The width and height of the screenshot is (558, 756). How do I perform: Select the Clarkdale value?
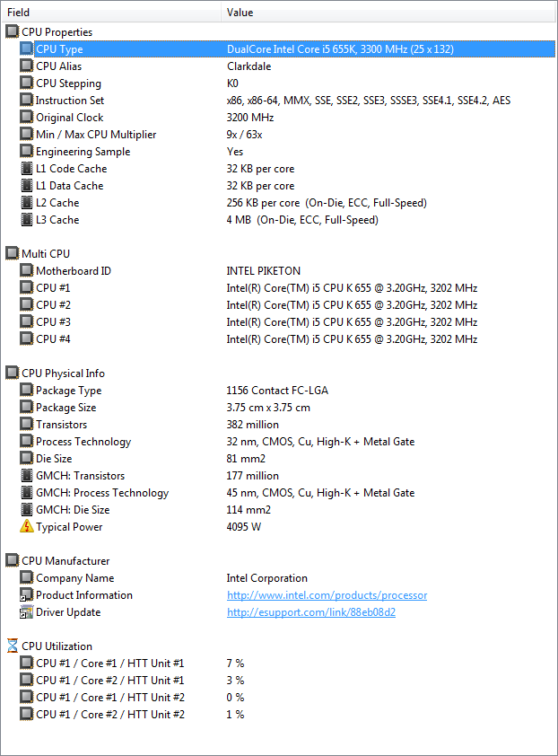(249, 66)
